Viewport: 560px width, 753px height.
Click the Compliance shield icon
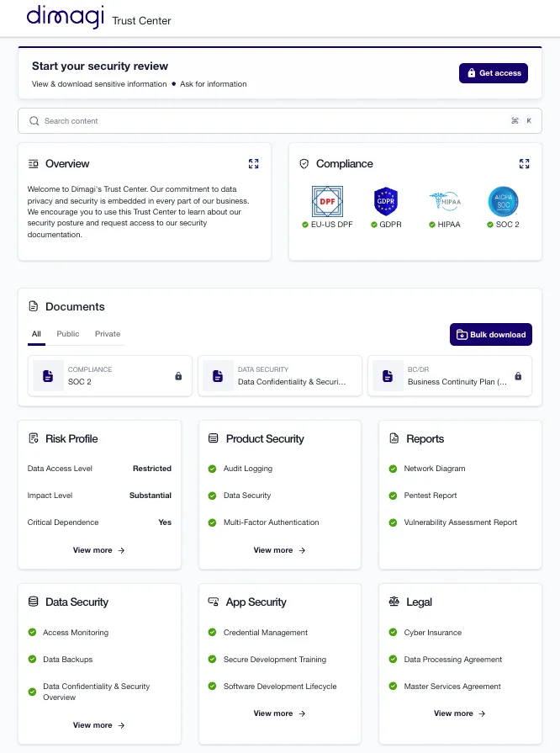click(x=304, y=164)
